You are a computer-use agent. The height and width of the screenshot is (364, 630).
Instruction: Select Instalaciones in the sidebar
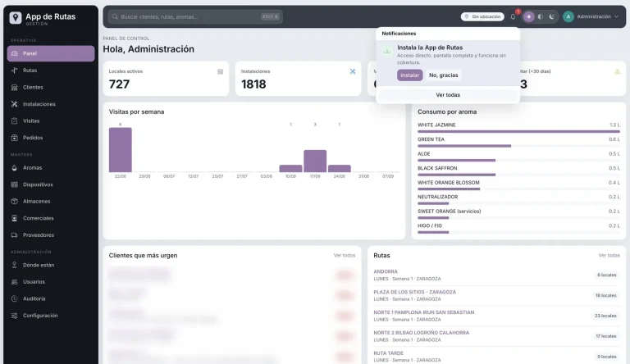(x=51, y=104)
